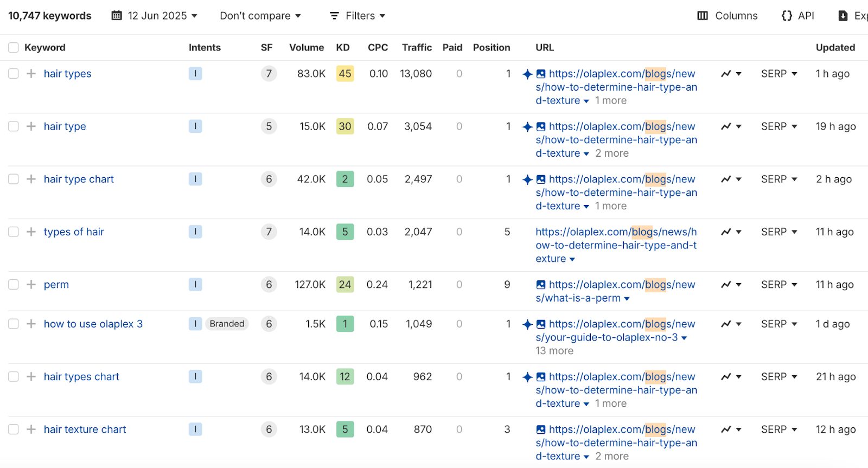Image resolution: width=868 pixels, height=468 pixels.
Task: Open the 'Don't compare' dropdown
Action: tap(260, 16)
